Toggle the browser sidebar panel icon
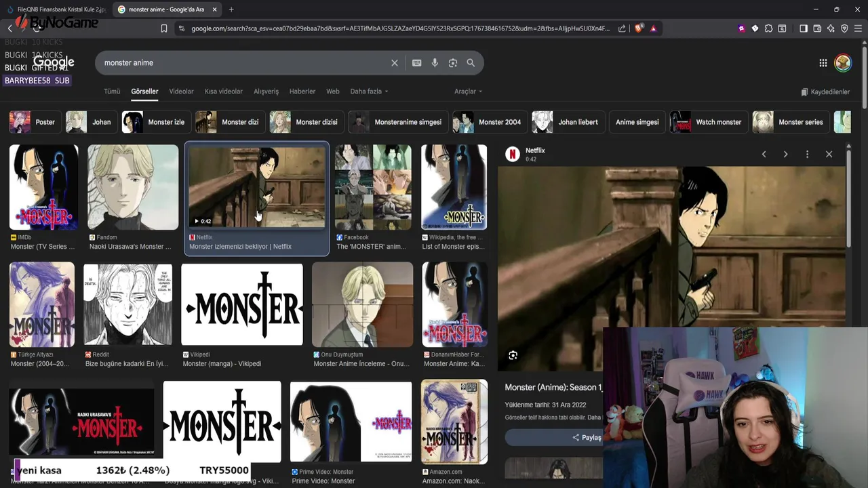The width and height of the screenshot is (868, 488). tap(804, 28)
